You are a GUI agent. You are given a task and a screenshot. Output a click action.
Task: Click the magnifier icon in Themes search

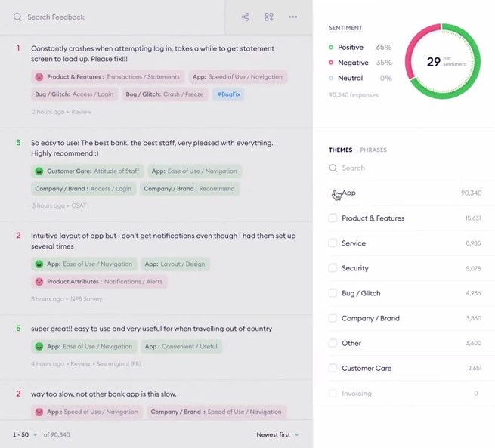point(333,168)
